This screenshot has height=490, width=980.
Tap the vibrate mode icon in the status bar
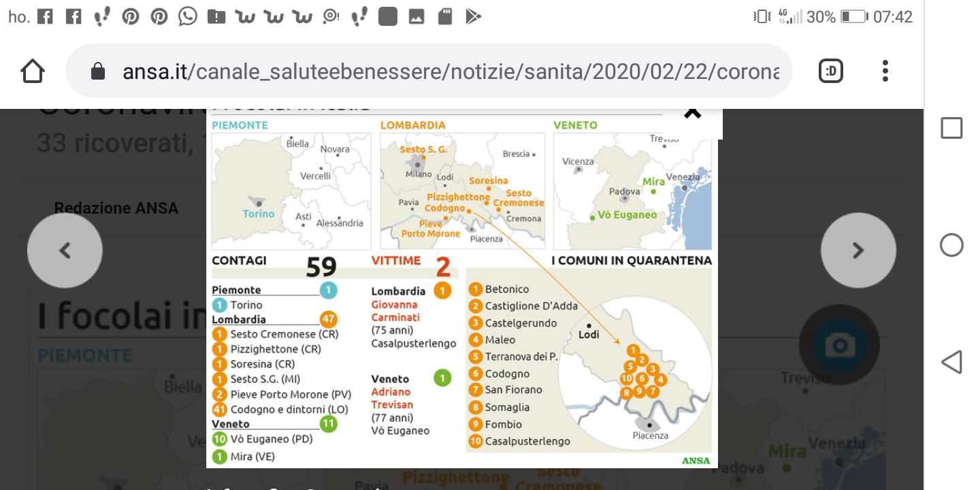(762, 16)
